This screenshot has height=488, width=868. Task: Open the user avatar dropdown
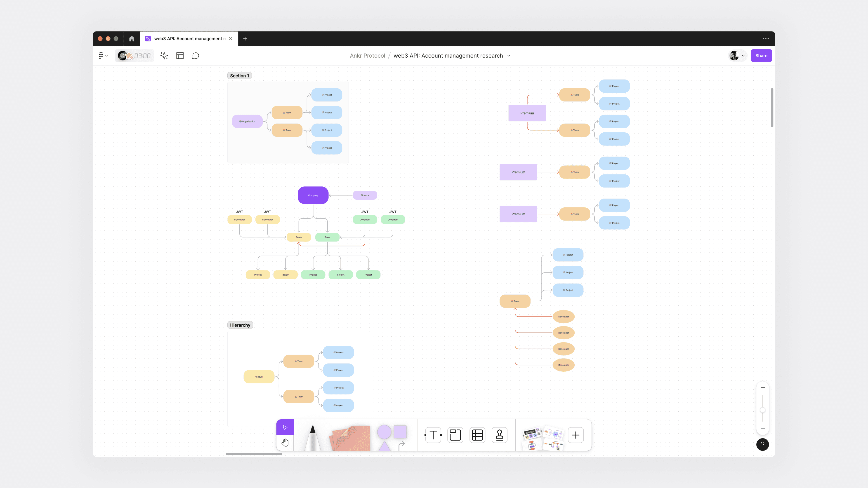point(737,56)
